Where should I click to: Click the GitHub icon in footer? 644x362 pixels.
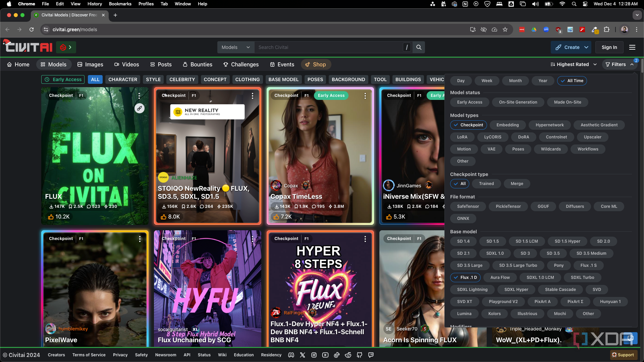click(x=360, y=355)
